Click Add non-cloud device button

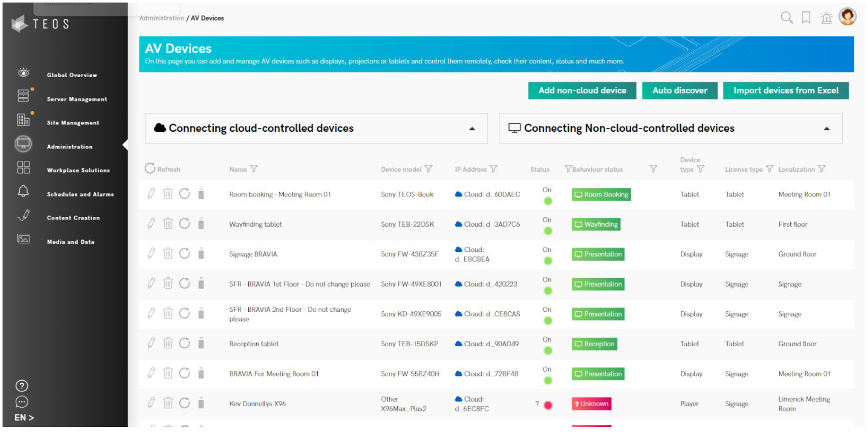pyautogui.click(x=582, y=90)
